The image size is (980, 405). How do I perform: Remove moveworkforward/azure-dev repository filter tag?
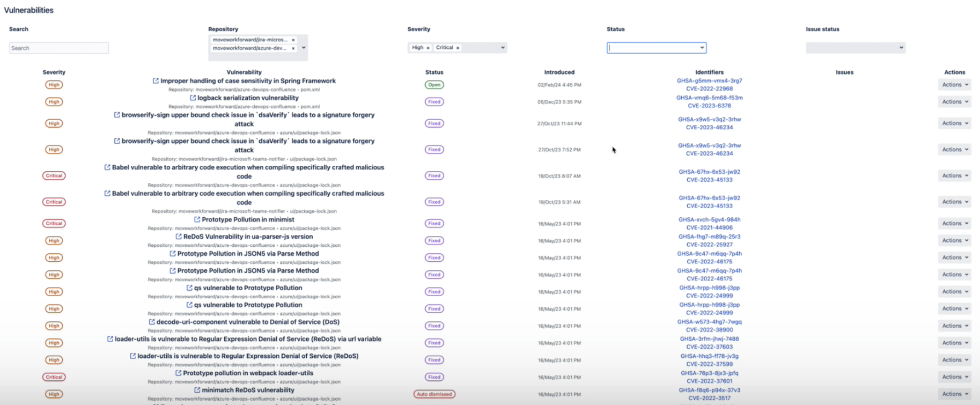[293, 48]
